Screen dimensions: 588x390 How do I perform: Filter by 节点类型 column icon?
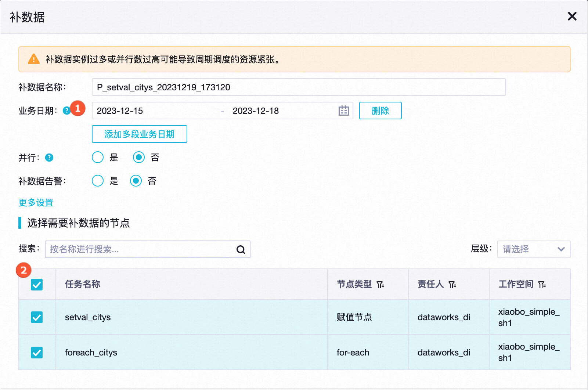click(x=380, y=285)
